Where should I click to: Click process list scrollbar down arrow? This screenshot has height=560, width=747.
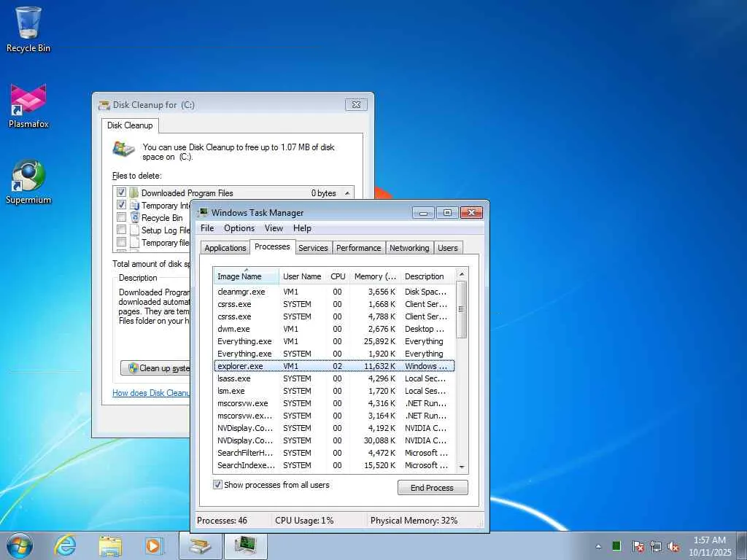[462, 467]
